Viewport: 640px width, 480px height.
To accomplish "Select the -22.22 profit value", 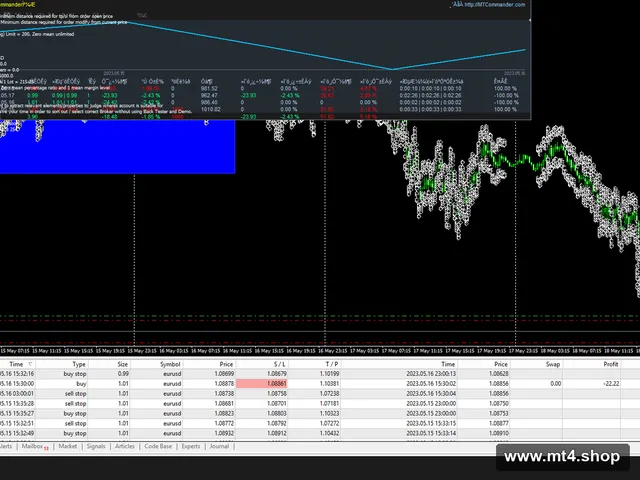I will coord(611,384).
